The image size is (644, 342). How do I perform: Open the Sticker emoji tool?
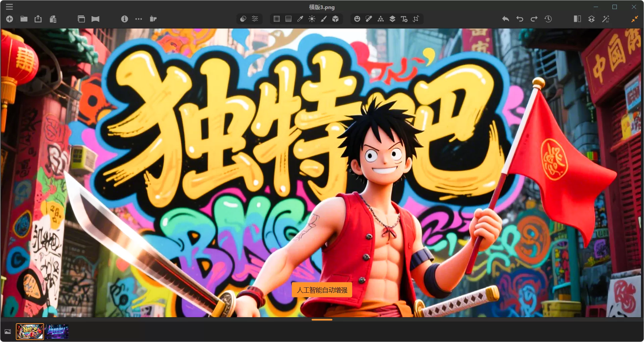tap(357, 19)
